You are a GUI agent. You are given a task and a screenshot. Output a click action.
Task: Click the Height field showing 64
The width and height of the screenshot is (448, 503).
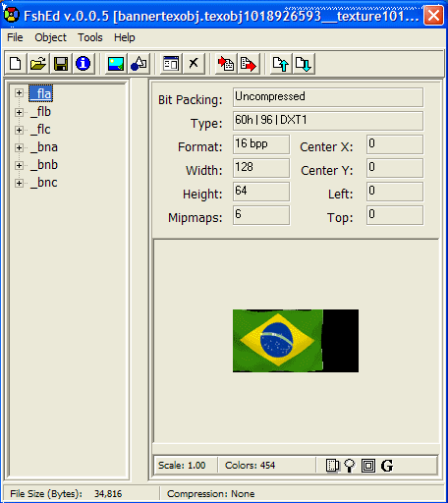(x=261, y=192)
